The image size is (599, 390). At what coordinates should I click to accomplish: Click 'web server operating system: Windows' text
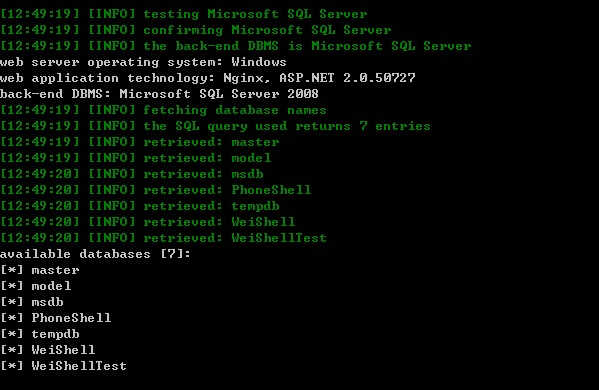point(143,62)
